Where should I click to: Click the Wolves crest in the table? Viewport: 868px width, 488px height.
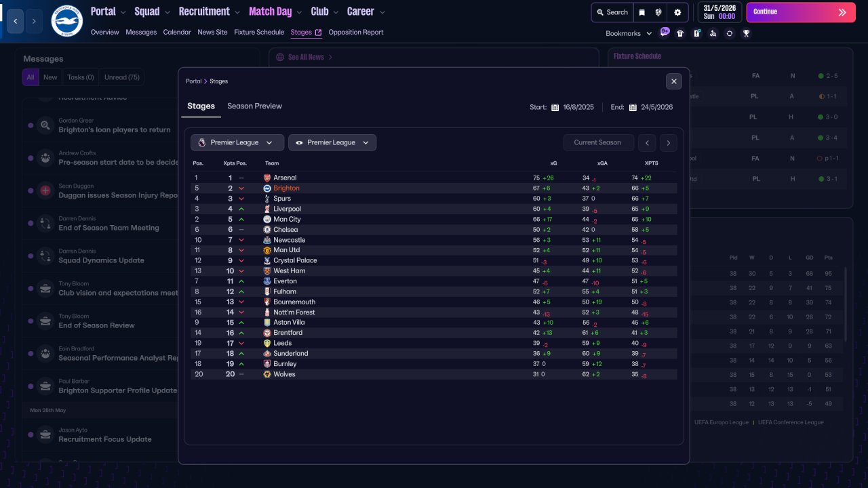tap(267, 374)
